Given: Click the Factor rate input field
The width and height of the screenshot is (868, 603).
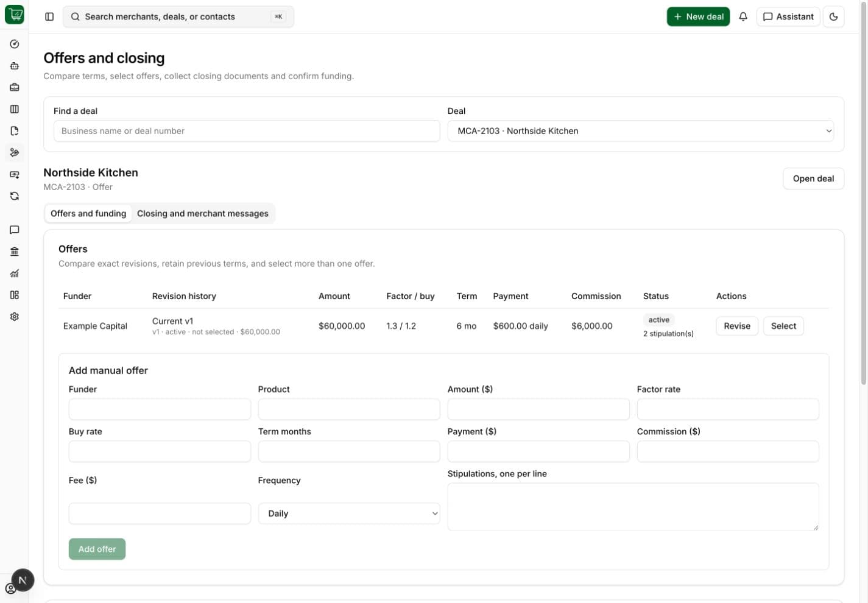Looking at the screenshot, I should (728, 409).
